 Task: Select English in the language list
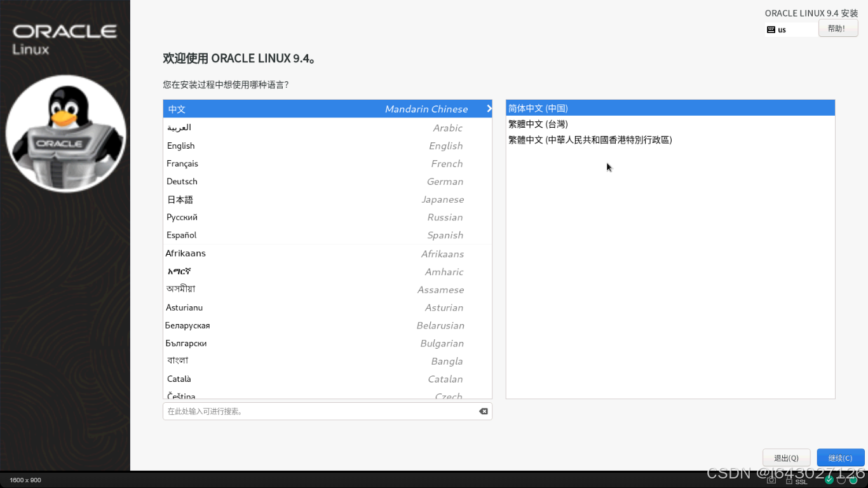coord(327,146)
